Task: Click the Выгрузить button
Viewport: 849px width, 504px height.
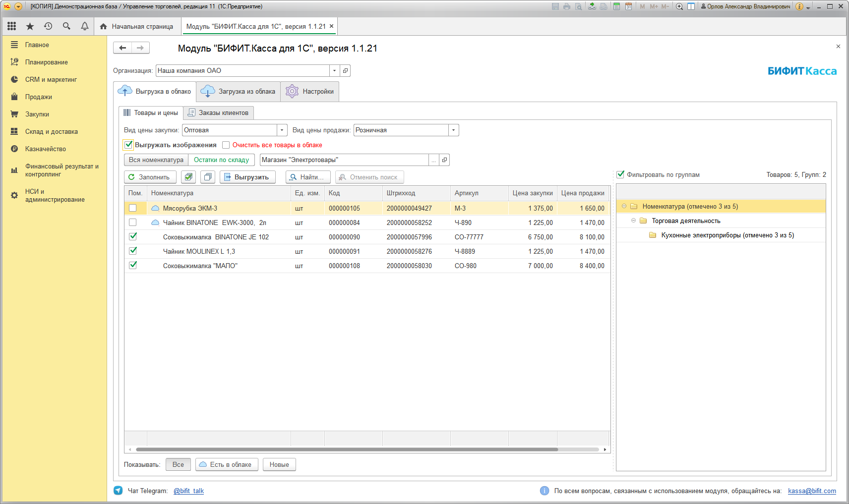Action: coord(247,177)
